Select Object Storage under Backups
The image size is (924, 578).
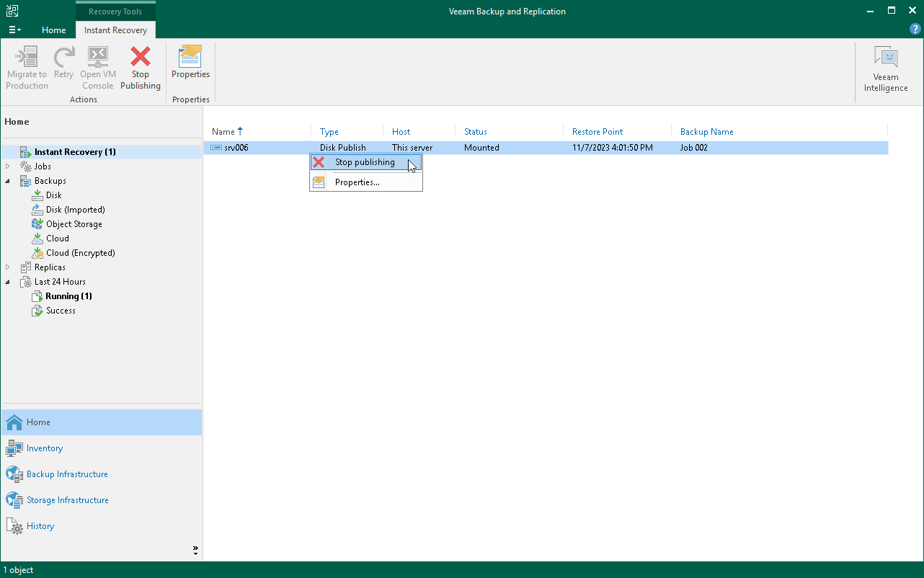pyautogui.click(x=74, y=223)
